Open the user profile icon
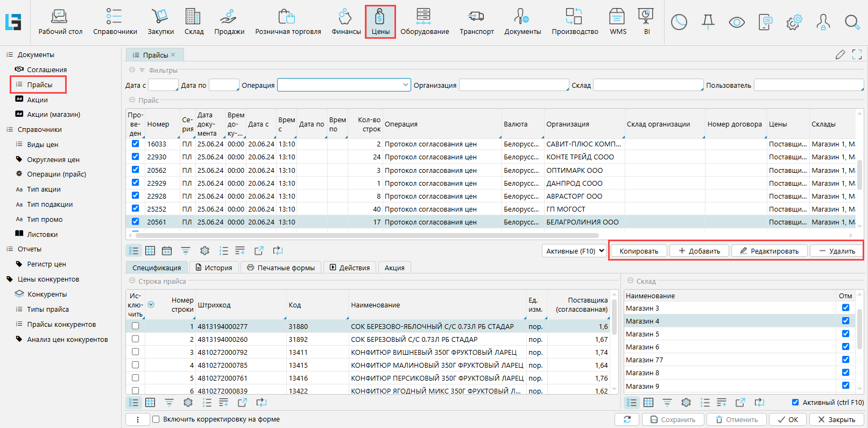This screenshot has width=868, height=428. (x=823, y=22)
